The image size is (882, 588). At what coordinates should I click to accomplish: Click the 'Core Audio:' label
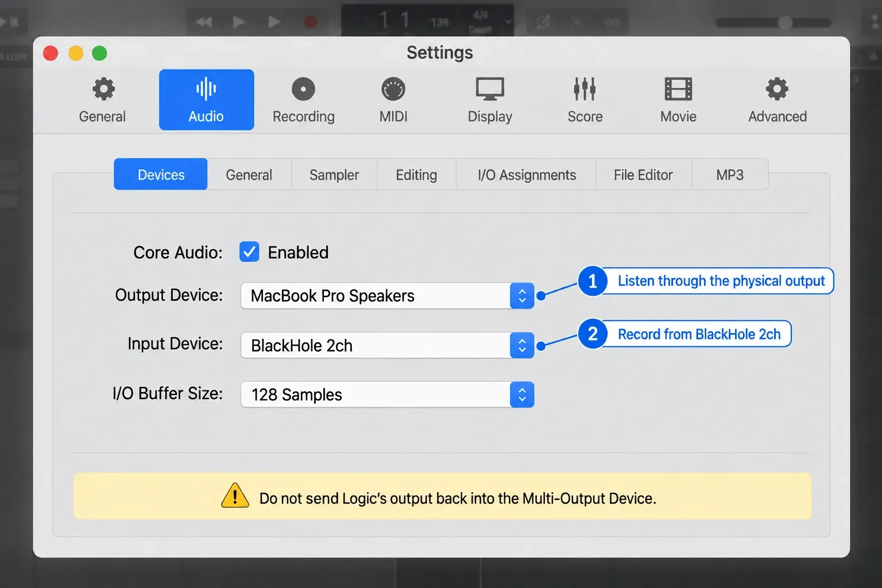coord(178,253)
